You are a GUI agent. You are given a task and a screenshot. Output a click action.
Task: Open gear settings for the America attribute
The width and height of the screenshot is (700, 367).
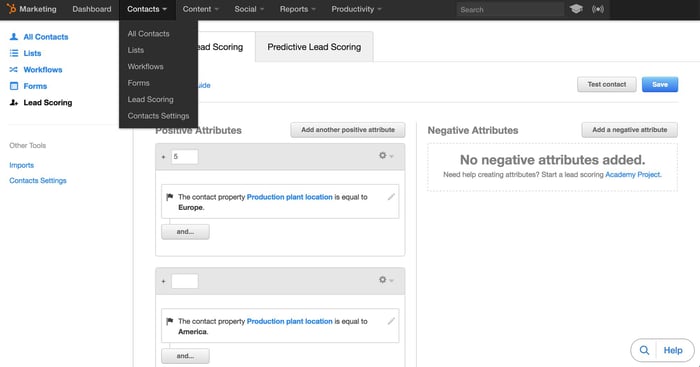click(386, 280)
